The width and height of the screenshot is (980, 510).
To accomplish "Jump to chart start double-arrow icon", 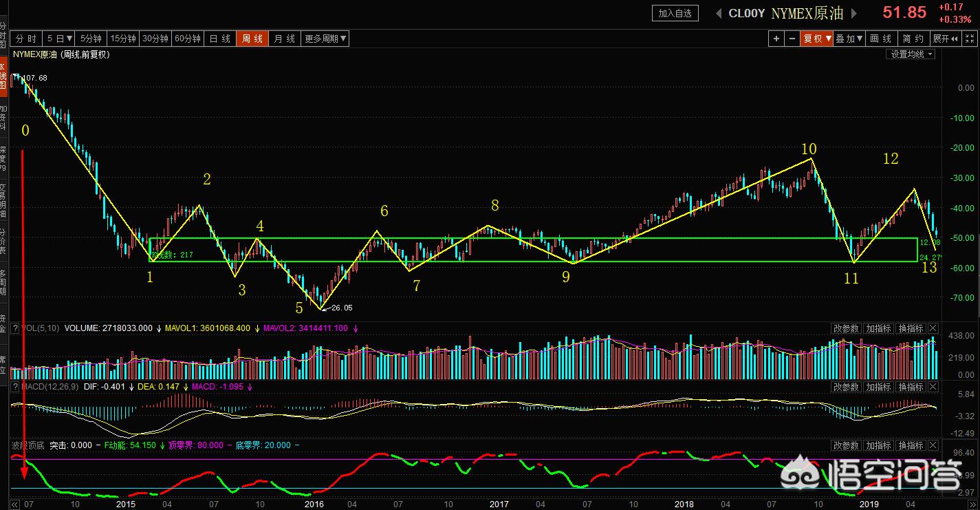I will tap(14, 504).
